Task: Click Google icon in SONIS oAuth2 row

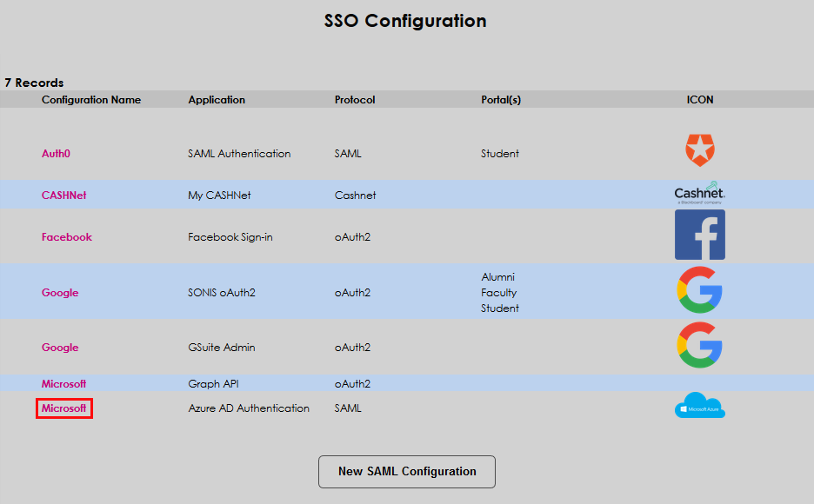Action: 699,290
